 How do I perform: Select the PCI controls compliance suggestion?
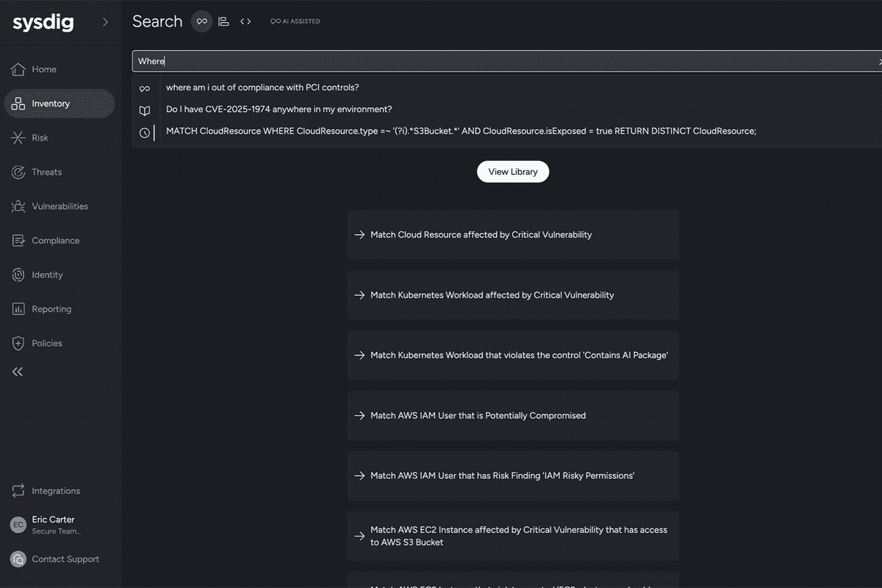(x=262, y=87)
